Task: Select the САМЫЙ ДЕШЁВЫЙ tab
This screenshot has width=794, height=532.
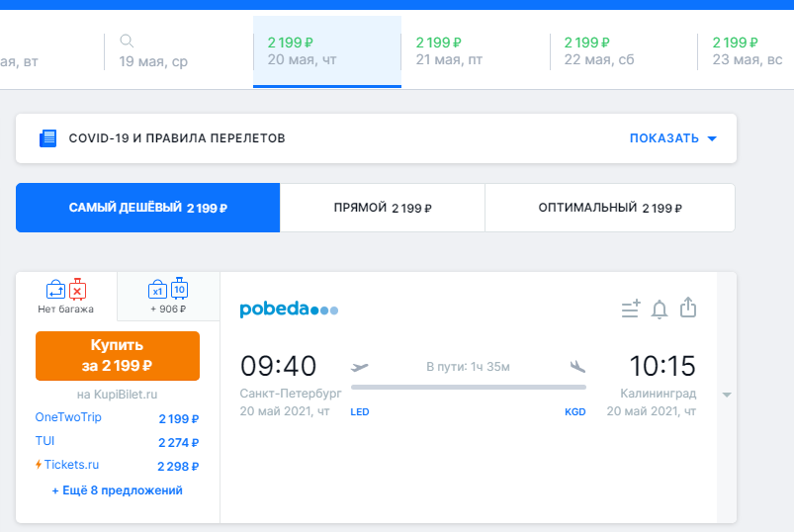Action: (x=147, y=209)
